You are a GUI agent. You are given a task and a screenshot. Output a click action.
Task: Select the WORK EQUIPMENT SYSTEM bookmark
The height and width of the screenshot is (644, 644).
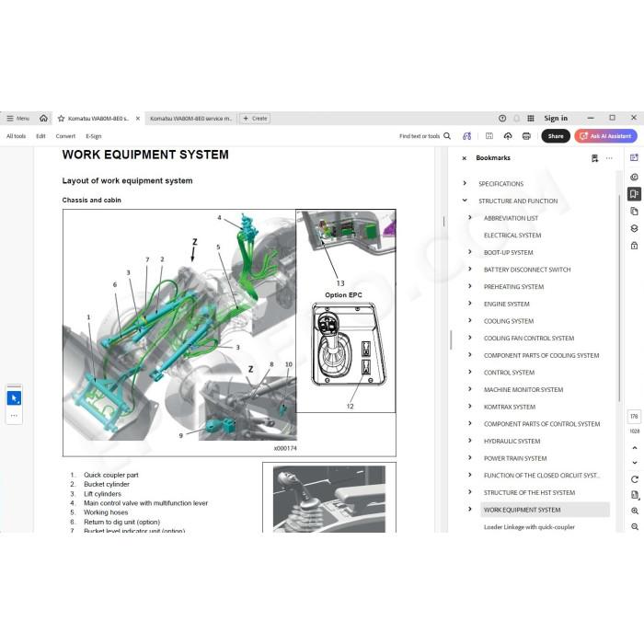click(x=545, y=510)
